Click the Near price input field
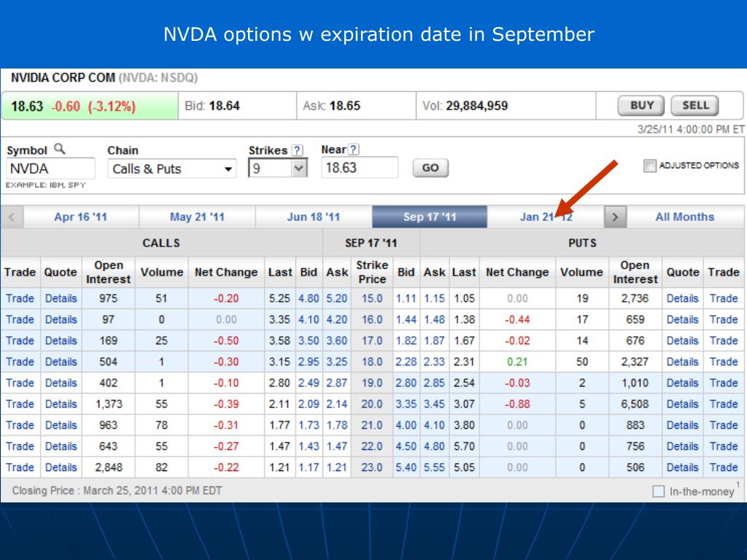The height and width of the screenshot is (560, 747). click(x=360, y=168)
